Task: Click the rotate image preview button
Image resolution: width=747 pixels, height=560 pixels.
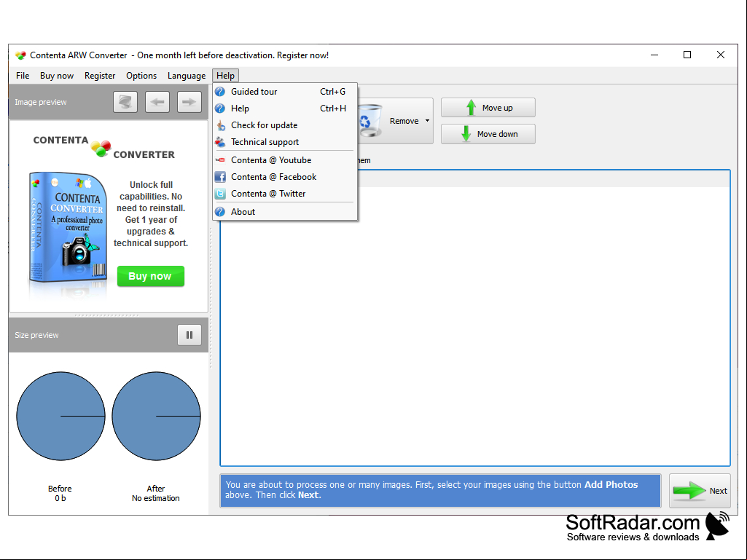Action: [125, 102]
